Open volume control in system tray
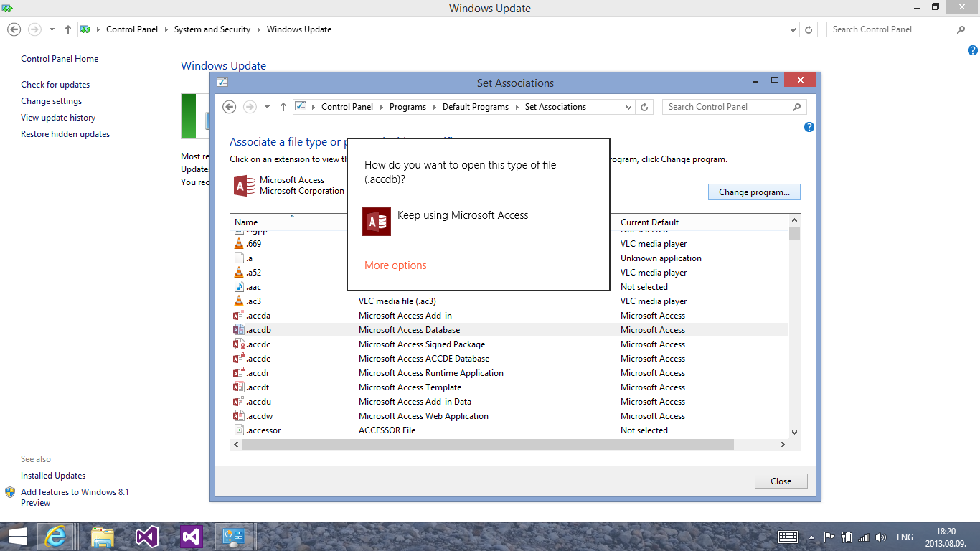This screenshot has width=980, height=551. (x=881, y=537)
